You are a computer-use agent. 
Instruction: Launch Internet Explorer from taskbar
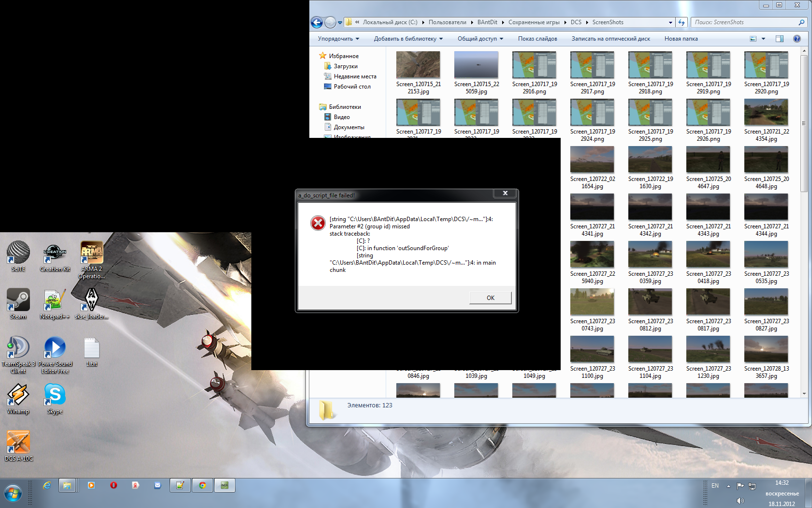point(47,485)
